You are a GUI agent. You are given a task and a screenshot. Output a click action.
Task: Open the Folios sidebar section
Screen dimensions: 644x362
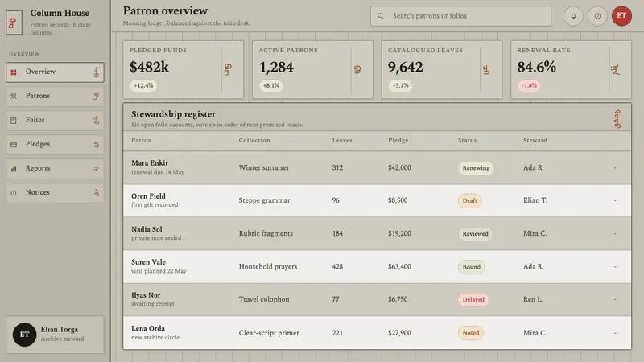pos(55,120)
